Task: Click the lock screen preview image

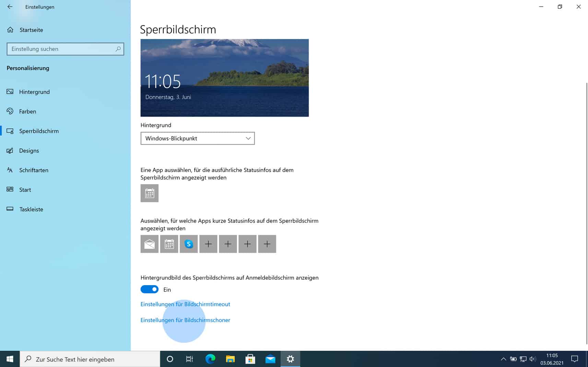Action: point(225,78)
